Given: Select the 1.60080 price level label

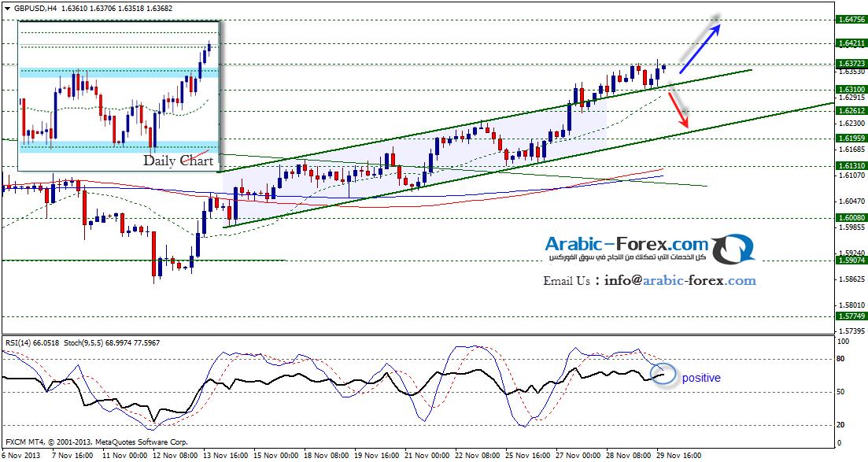Looking at the screenshot, I should coord(851,218).
